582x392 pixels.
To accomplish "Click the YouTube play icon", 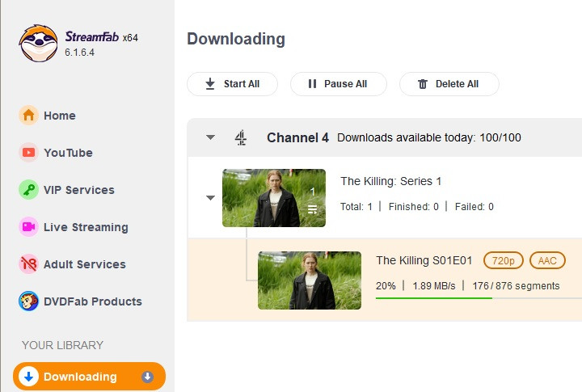I will coord(28,153).
